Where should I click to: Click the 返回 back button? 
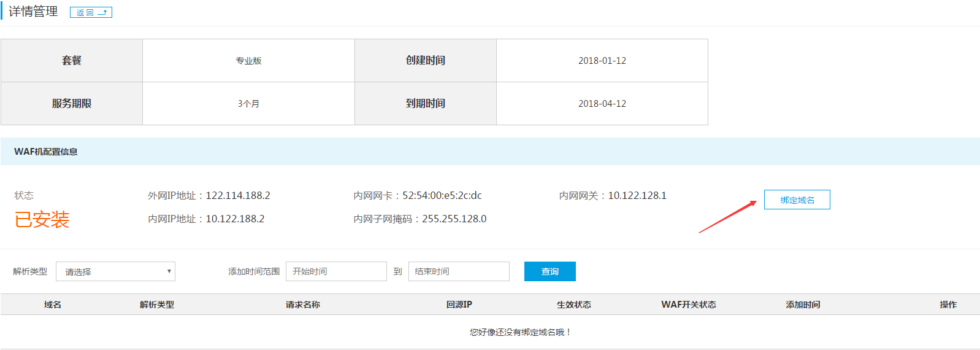click(x=86, y=12)
